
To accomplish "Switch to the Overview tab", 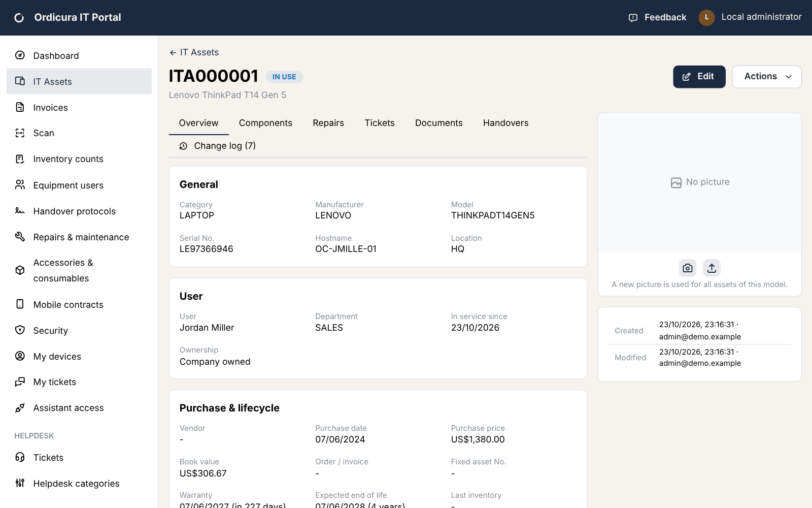I will (198, 123).
